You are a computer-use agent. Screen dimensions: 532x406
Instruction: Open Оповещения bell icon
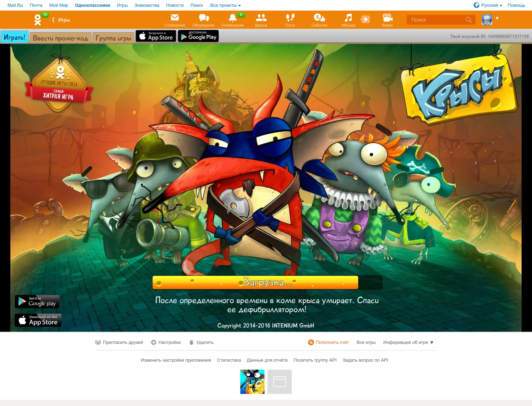pos(232,17)
